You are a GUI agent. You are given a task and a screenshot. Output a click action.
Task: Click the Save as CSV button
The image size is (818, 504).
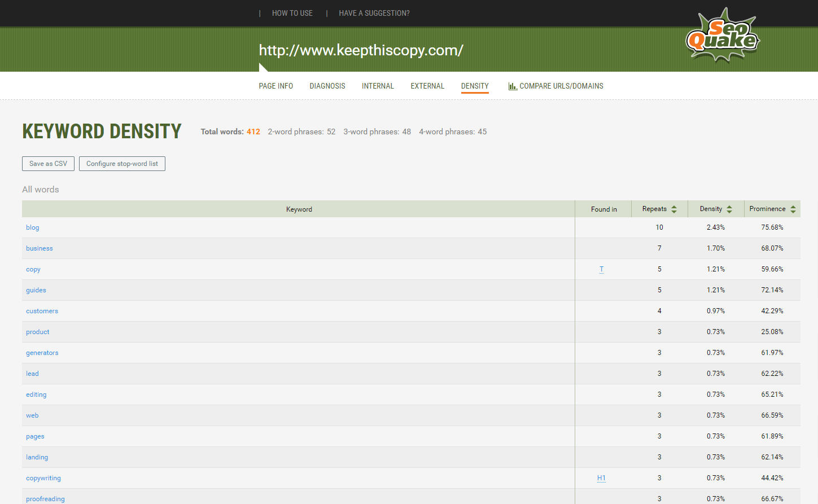[48, 164]
